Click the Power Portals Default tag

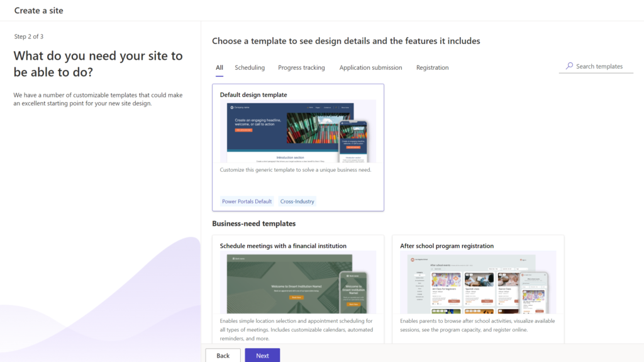(247, 201)
